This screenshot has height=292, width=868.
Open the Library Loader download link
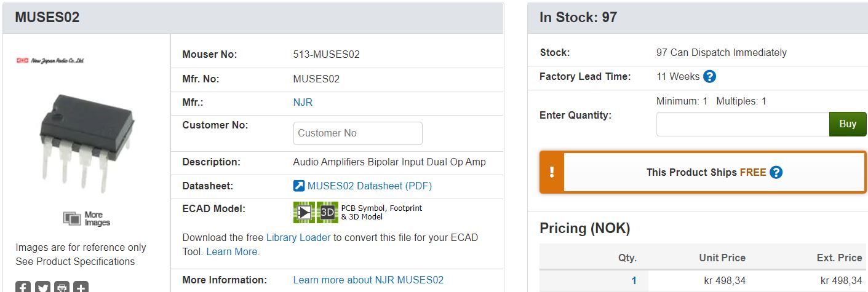point(298,237)
